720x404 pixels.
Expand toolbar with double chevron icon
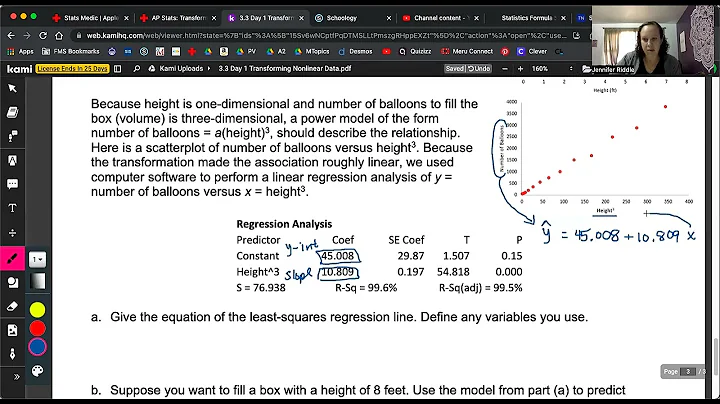(17, 377)
